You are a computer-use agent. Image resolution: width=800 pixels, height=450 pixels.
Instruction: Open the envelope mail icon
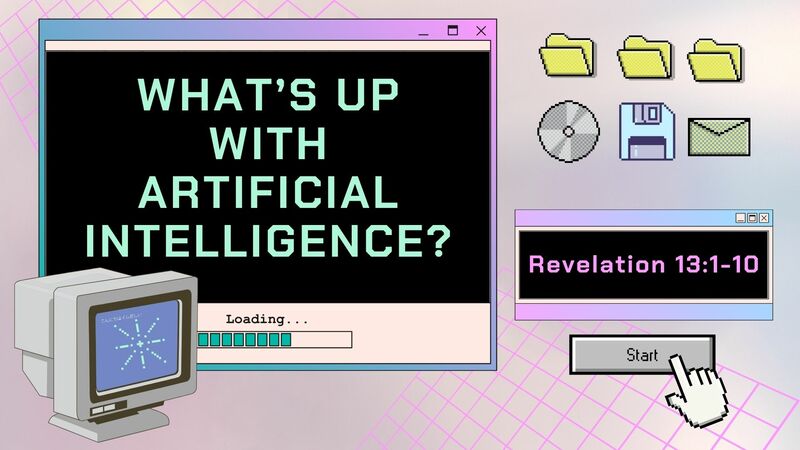click(x=719, y=137)
